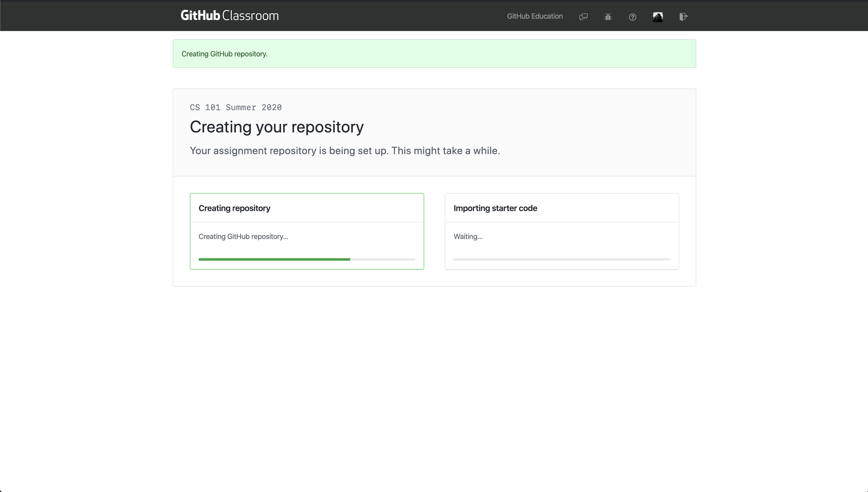Open the help question mark icon
This screenshot has height=492, width=868.
click(632, 17)
